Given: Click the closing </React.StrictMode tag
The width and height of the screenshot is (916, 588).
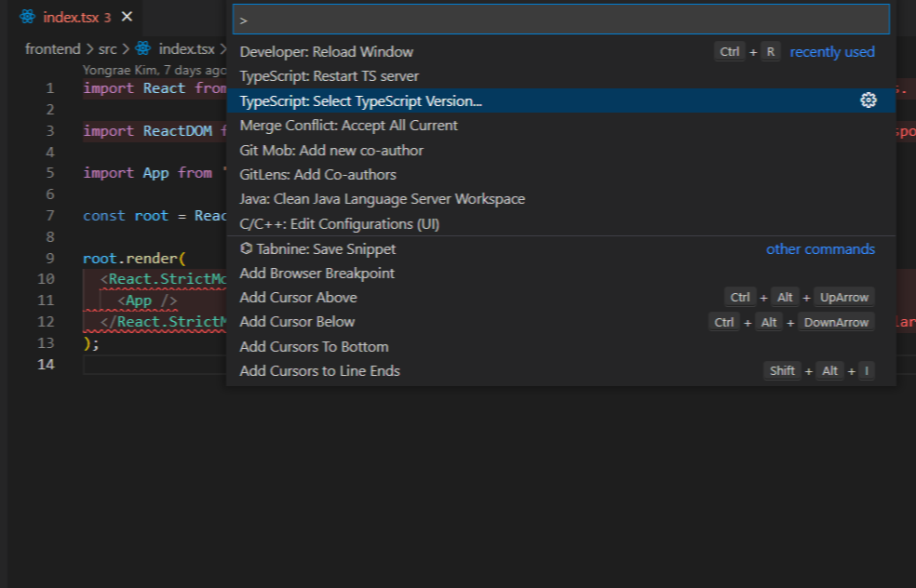Looking at the screenshot, I should [x=164, y=322].
